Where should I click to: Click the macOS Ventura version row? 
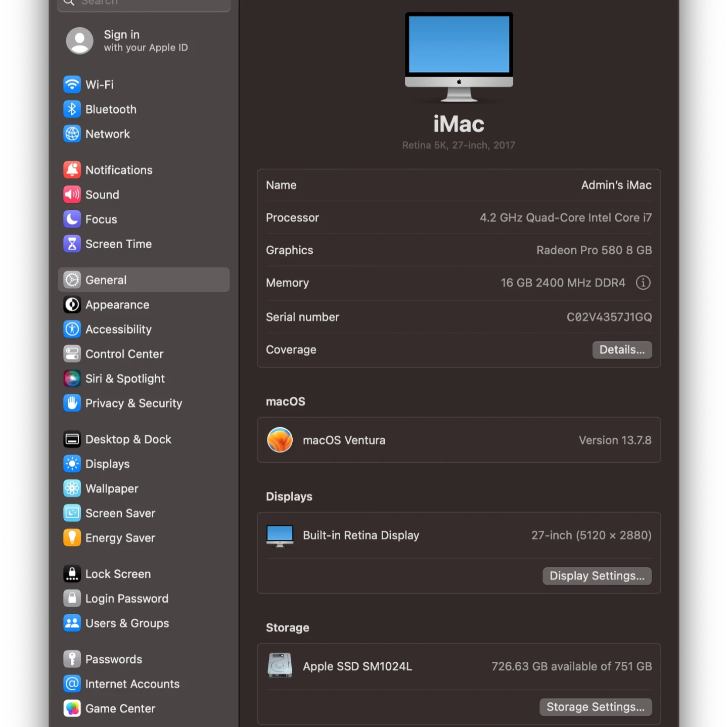[459, 440]
